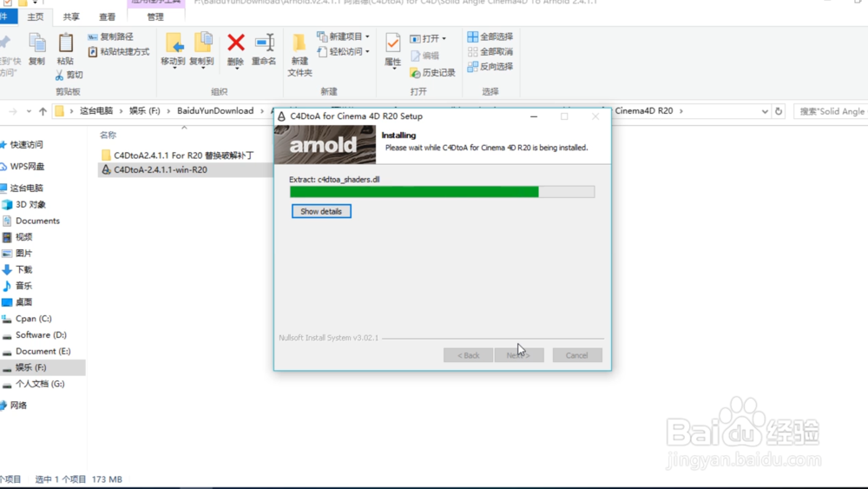
Task: Expand the address bar history dropdown
Action: coord(765,111)
